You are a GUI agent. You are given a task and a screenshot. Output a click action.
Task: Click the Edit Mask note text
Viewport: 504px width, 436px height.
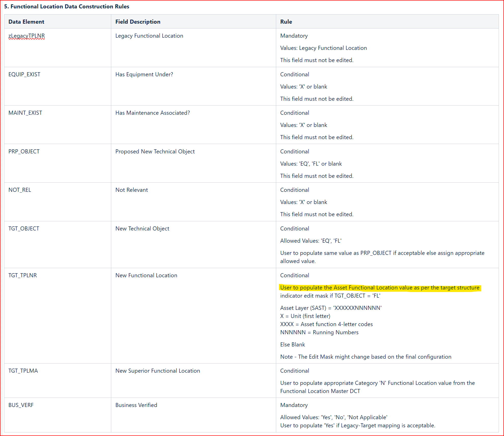(366, 357)
